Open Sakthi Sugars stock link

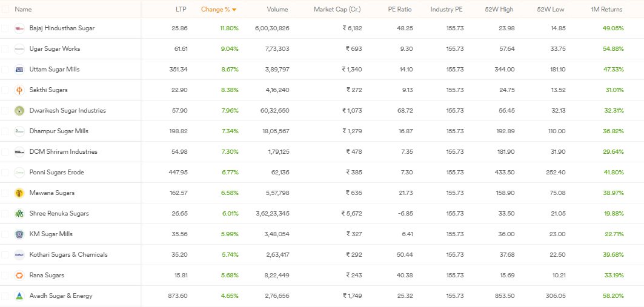[48, 90]
